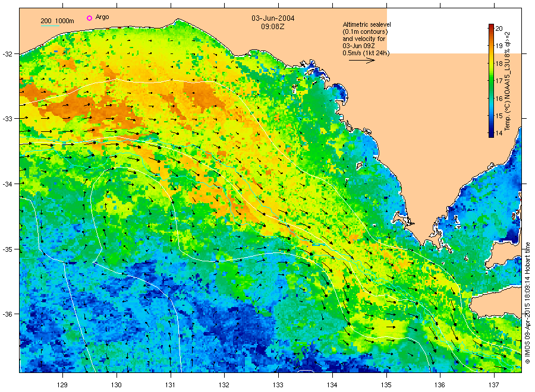
Task: Click the time '09:08Z'
Action: click(x=273, y=27)
